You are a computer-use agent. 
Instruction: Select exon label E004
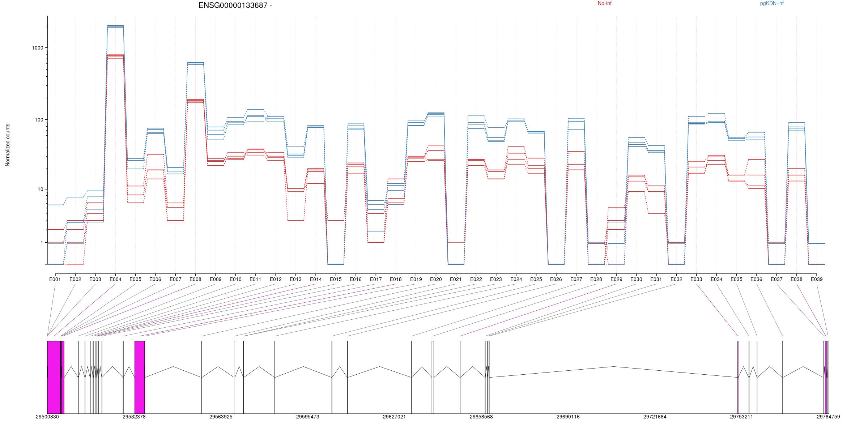(x=115, y=279)
